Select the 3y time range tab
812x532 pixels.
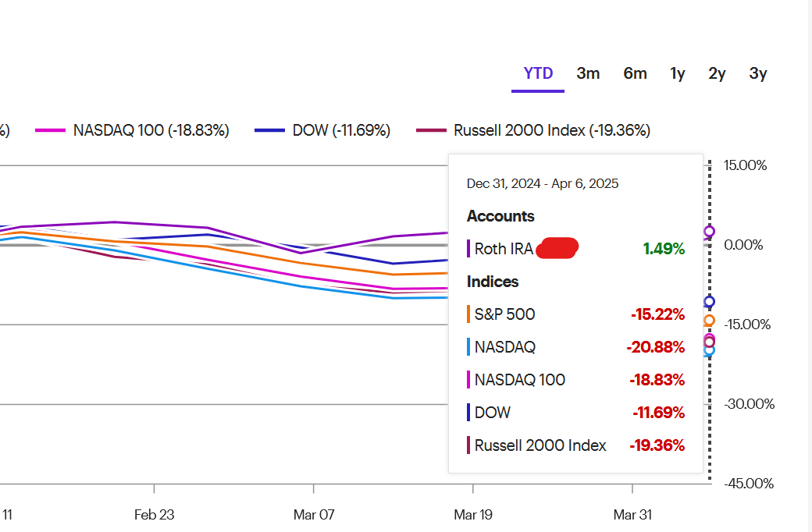(x=757, y=73)
